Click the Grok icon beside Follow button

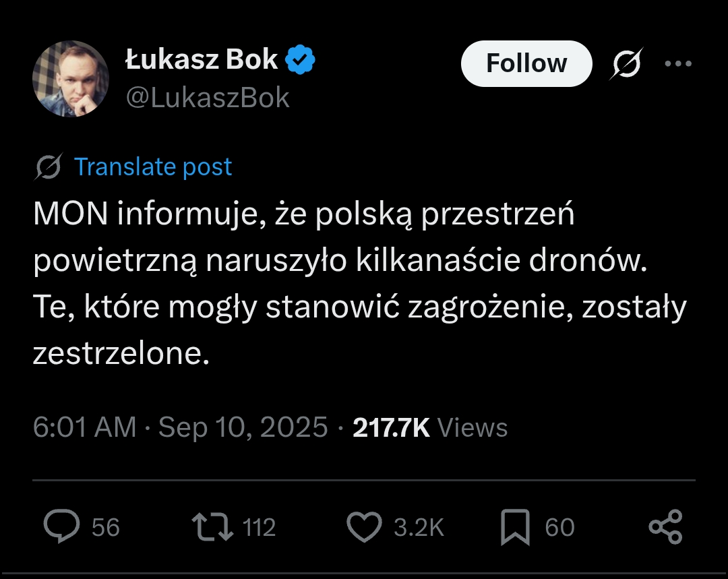(627, 63)
